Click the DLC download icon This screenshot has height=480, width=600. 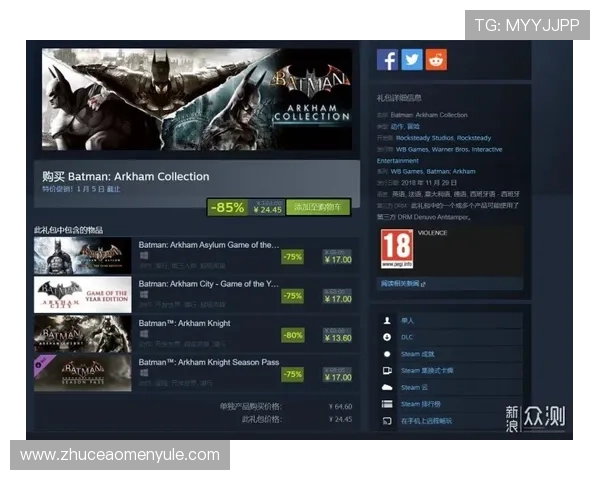387,337
